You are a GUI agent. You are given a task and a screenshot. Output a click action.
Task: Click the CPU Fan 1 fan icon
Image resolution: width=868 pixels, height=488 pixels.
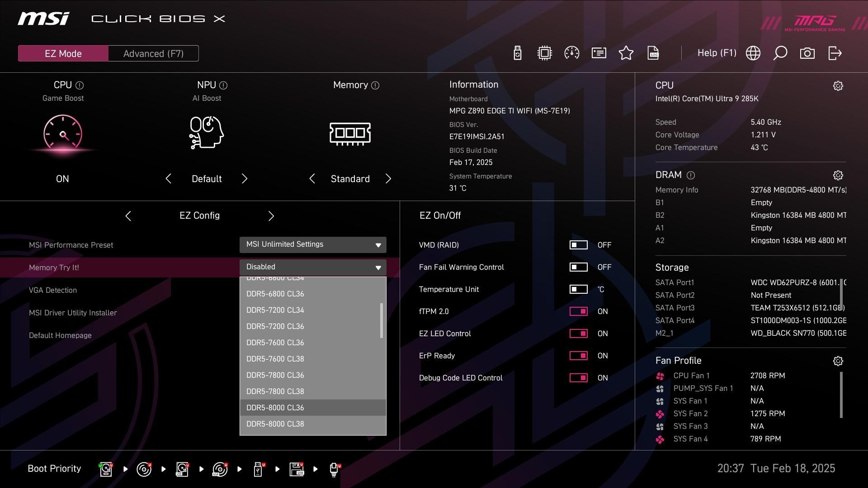coord(660,376)
